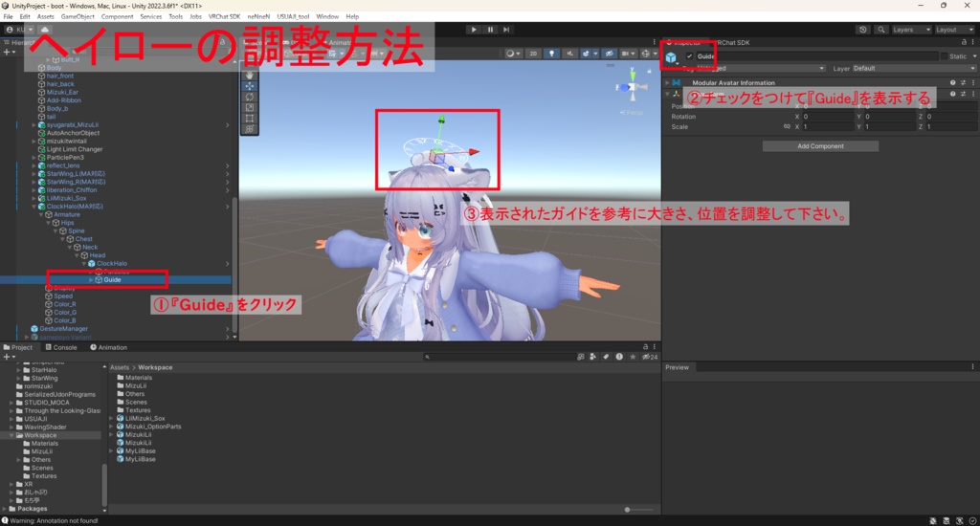Image resolution: width=980 pixels, height=526 pixels.
Task: Open the VRChat SDK menu
Action: (224, 17)
